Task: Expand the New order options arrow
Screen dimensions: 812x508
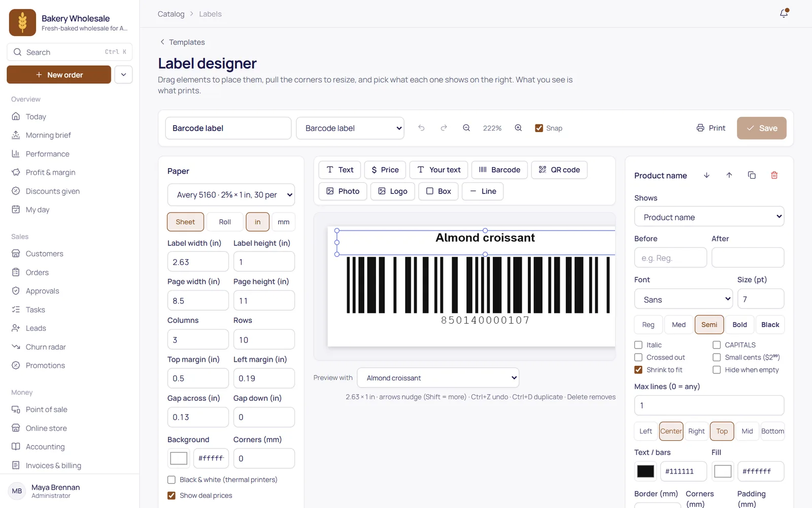Action: point(123,75)
